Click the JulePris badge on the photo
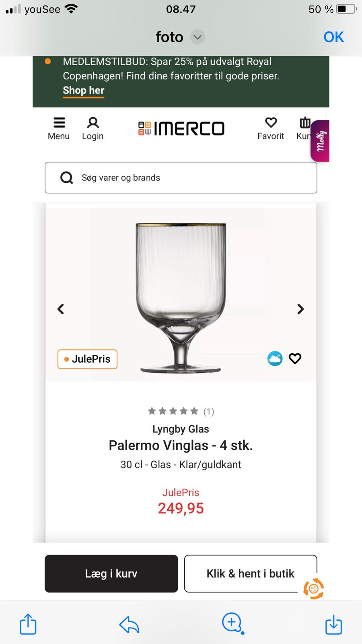Viewport: 362px width, 644px height. click(x=87, y=359)
